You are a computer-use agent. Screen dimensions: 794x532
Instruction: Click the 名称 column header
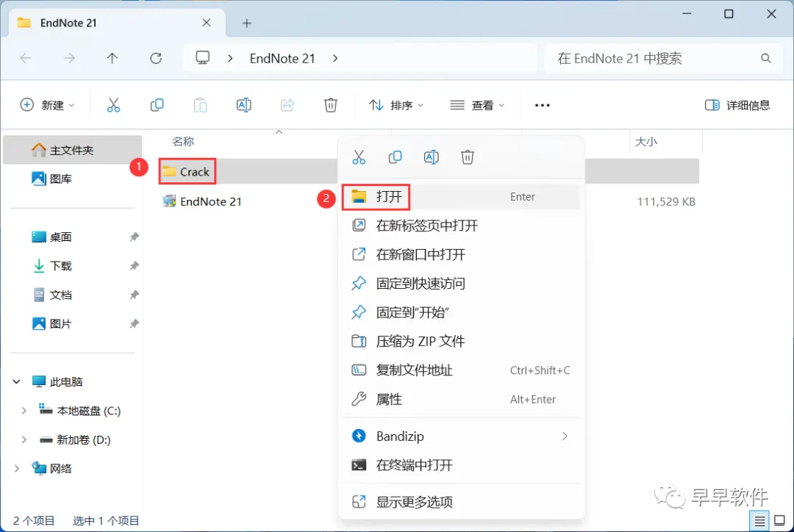183,142
